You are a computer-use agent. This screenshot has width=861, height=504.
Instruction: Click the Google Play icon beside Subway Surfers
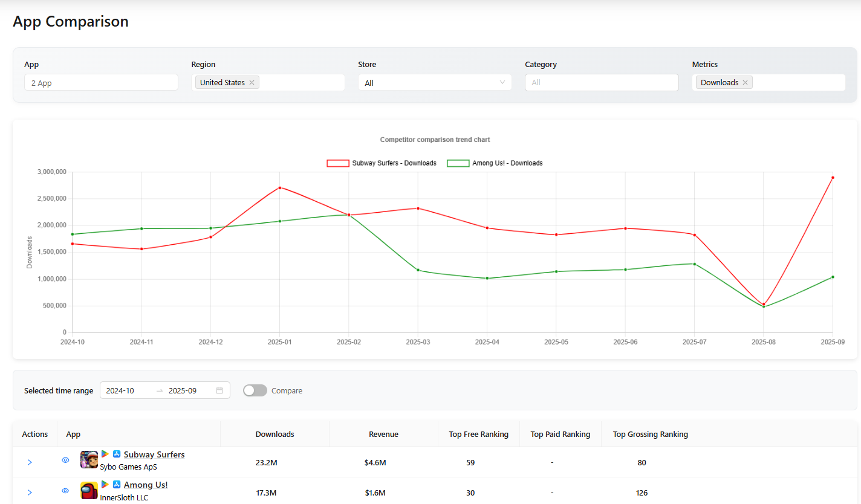(x=105, y=453)
